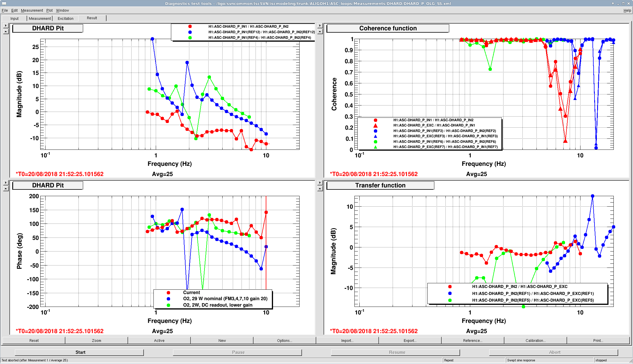Click the Coherence function plot title box

388,28
